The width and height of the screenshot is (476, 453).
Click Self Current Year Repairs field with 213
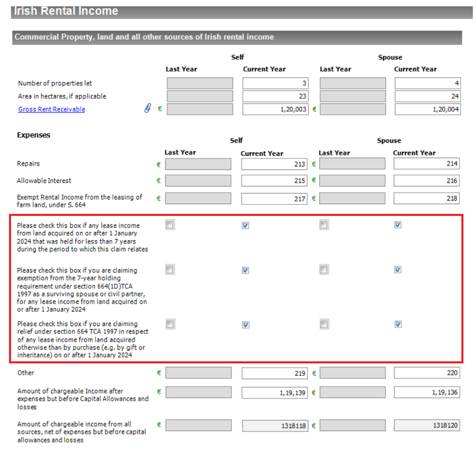coord(274,164)
